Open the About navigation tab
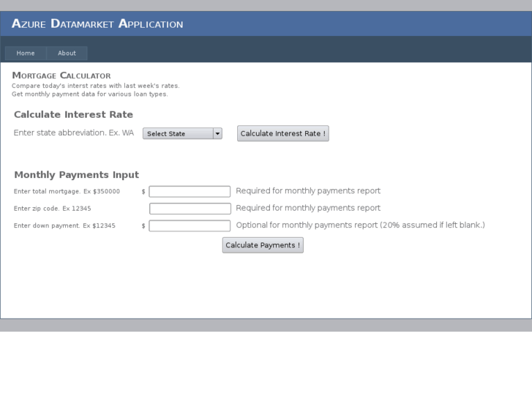The height and width of the screenshot is (399, 532). tap(67, 53)
